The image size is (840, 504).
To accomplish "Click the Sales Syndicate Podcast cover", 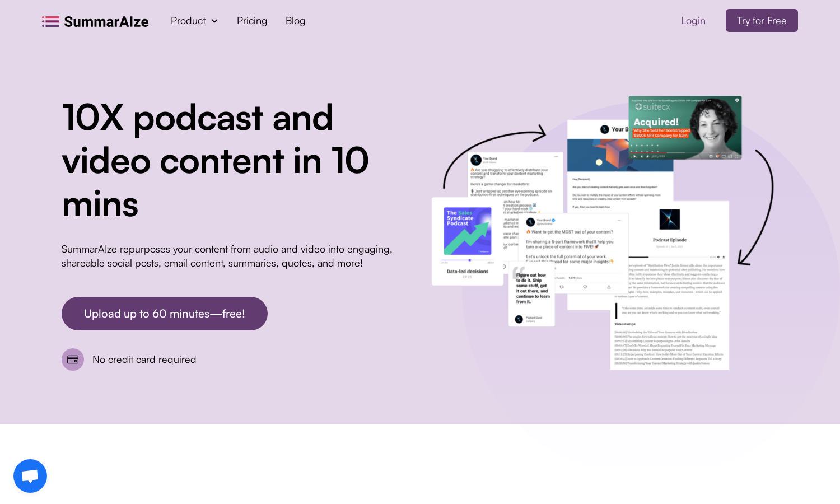I will [468, 231].
